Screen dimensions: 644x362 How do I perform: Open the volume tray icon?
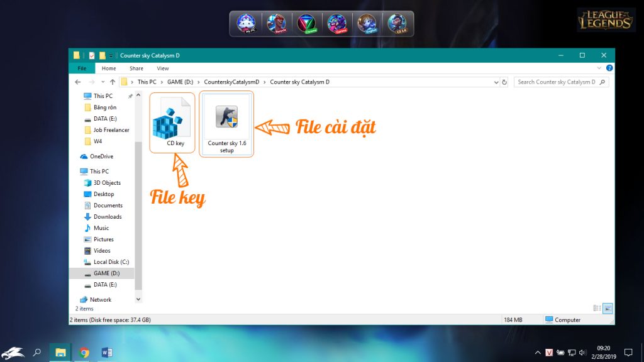click(582, 352)
